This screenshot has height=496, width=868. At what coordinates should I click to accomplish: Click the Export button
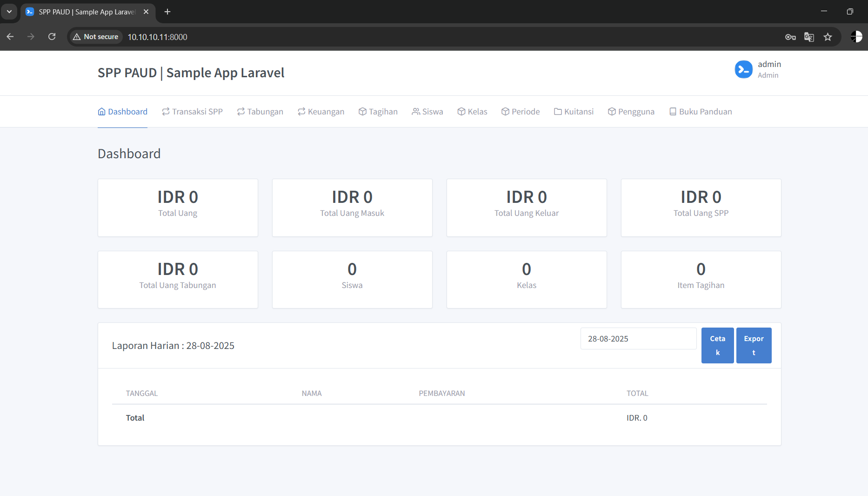754,345
